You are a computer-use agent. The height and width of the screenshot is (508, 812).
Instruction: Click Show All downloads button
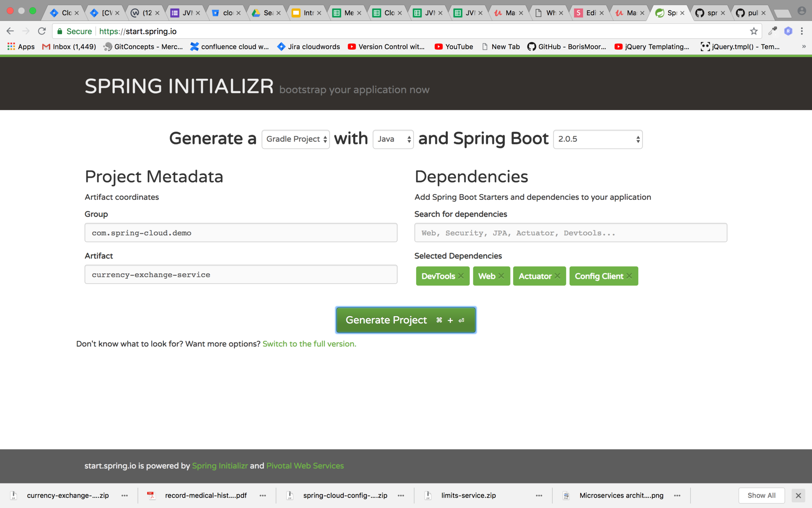(761, 496)
